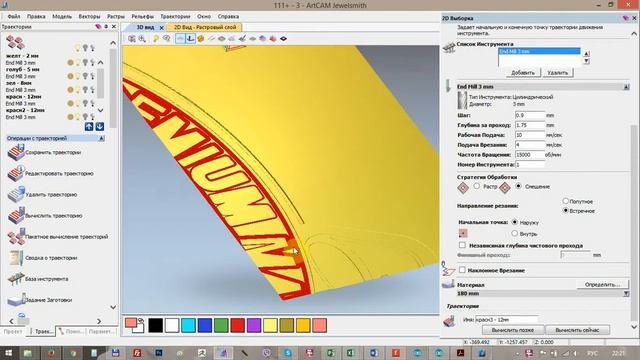Click the Raster strategy diamond icon
The height and width of the screenshot is (360, 640).
pos(463,188)
